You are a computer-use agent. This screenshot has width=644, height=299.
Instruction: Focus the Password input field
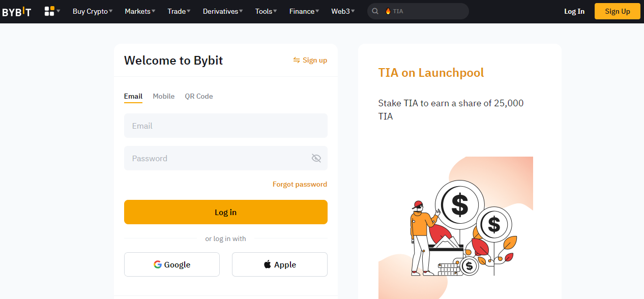point(226,158)
